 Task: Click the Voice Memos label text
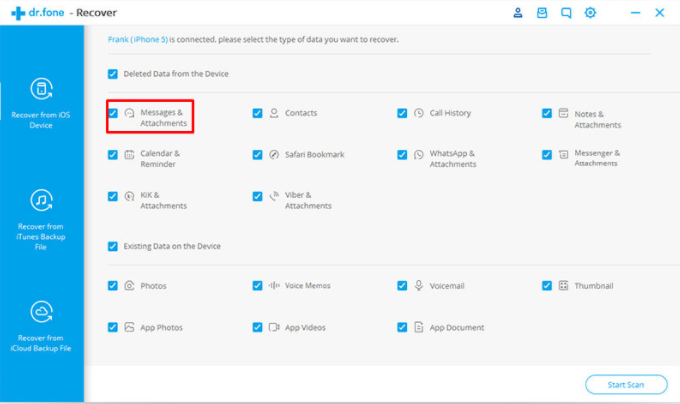307,286
